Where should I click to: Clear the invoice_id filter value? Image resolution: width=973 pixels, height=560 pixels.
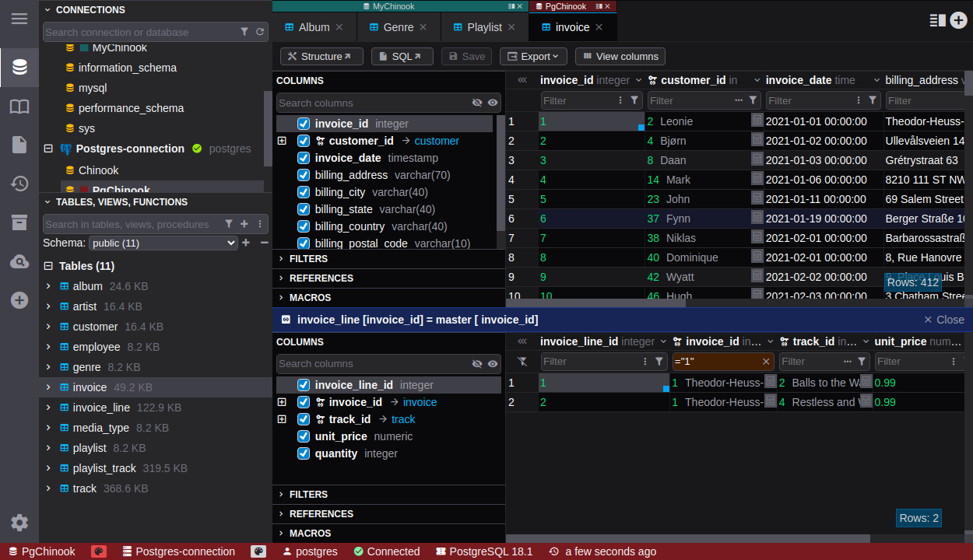pyautogui.click(x=766, y=362)
